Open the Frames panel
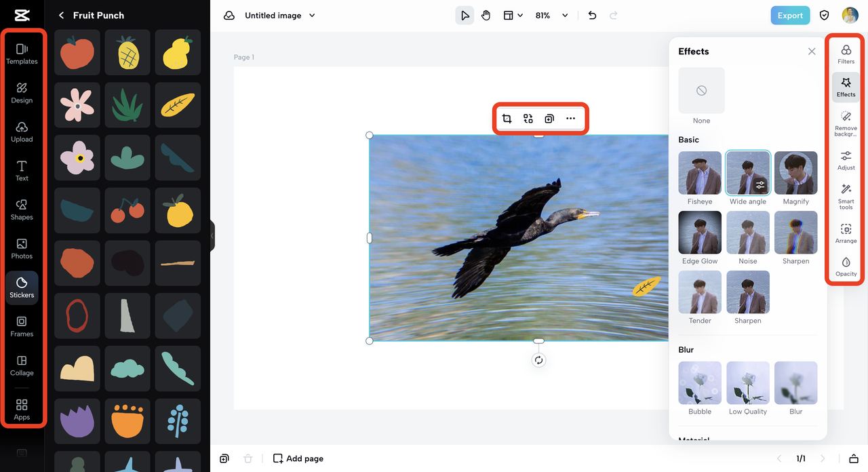 [22, 327]
